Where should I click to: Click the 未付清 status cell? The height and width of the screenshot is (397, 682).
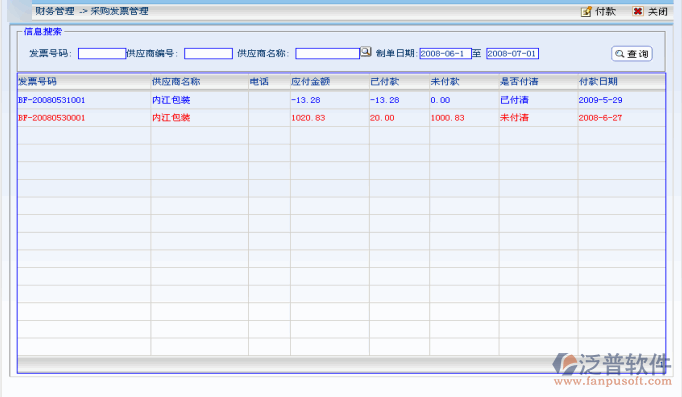(x=514, y=118)
